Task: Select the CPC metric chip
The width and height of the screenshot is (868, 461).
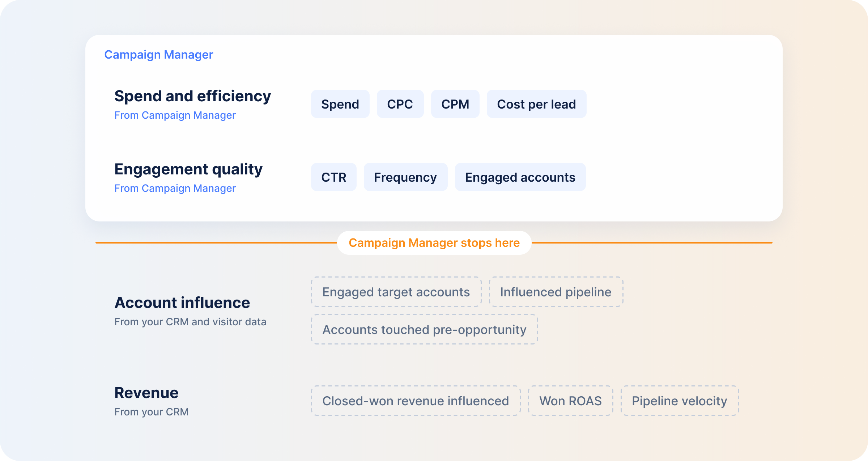Action: (x=400, y=104)
